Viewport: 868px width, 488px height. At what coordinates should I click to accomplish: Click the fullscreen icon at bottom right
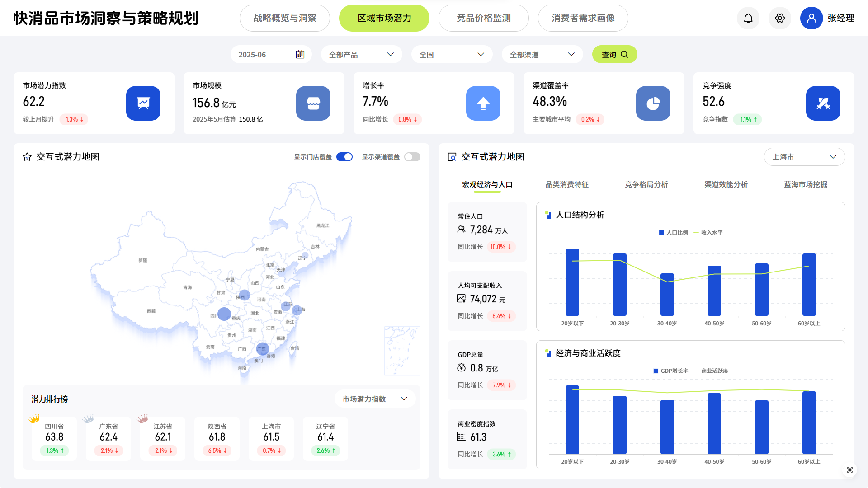[850, 470]
